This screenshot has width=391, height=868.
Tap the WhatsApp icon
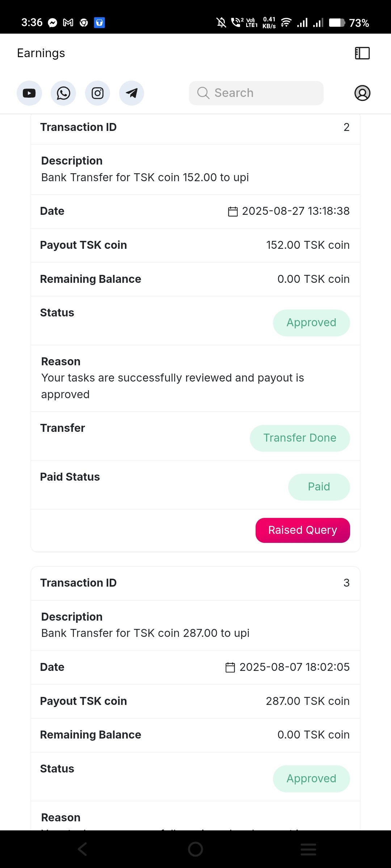pyautogui.click(x=63, y=93)
